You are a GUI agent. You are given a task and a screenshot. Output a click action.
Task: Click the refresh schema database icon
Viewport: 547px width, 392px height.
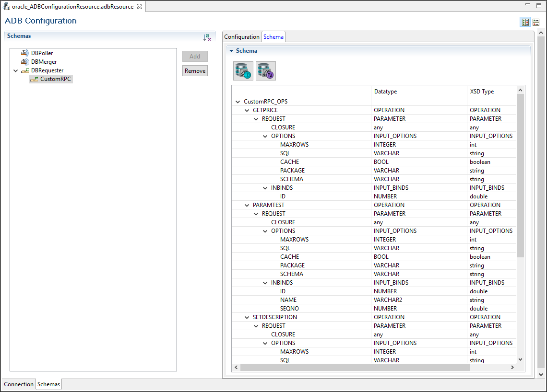click(266, 71)
